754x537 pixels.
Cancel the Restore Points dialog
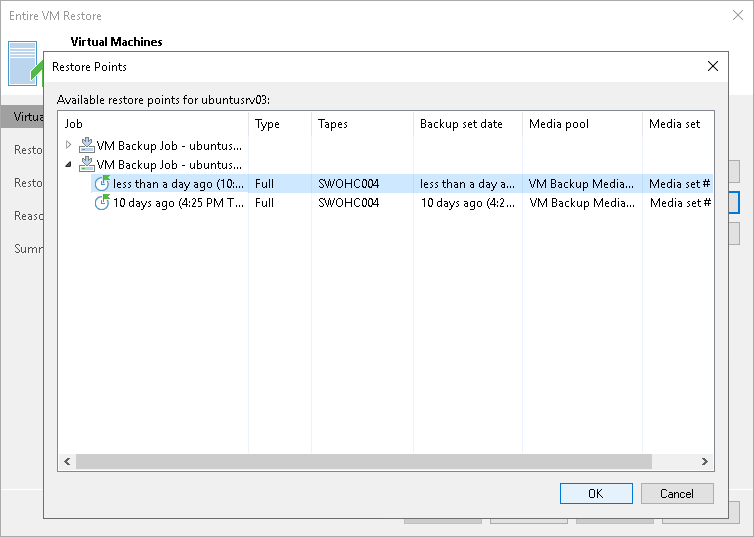tap(677, 493)
